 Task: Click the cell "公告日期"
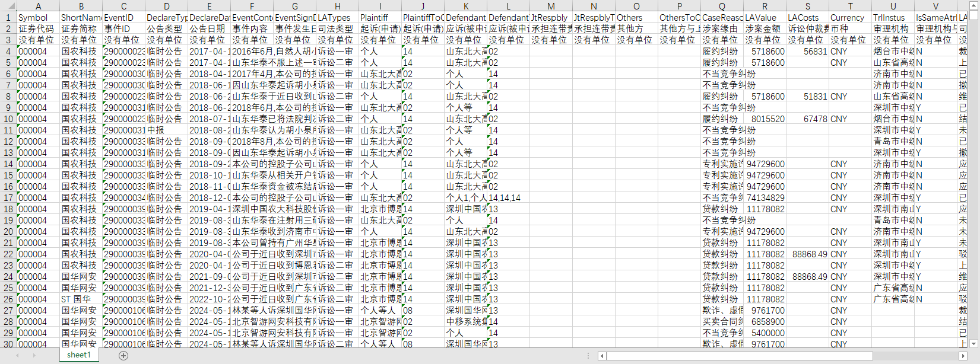click(209, 29)
